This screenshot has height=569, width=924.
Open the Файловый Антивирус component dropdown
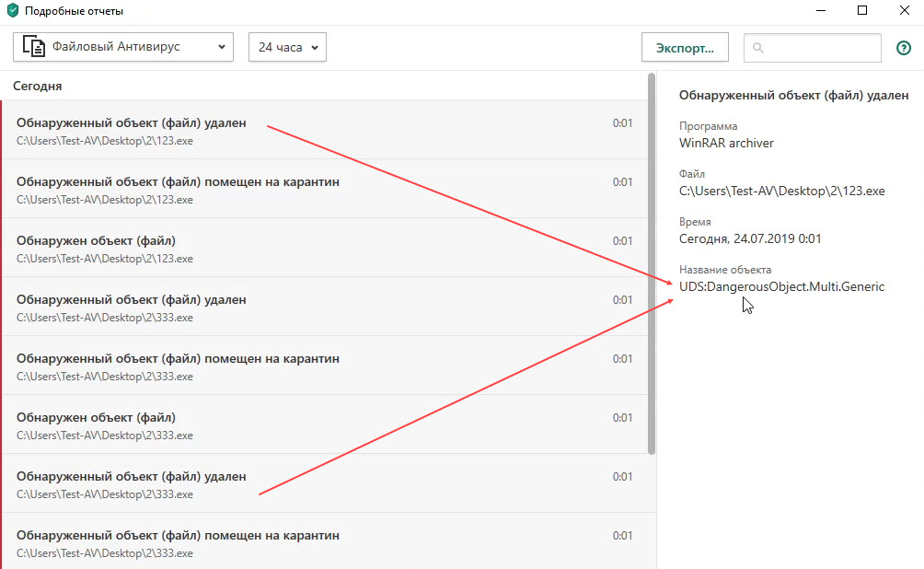pos(123,47)
